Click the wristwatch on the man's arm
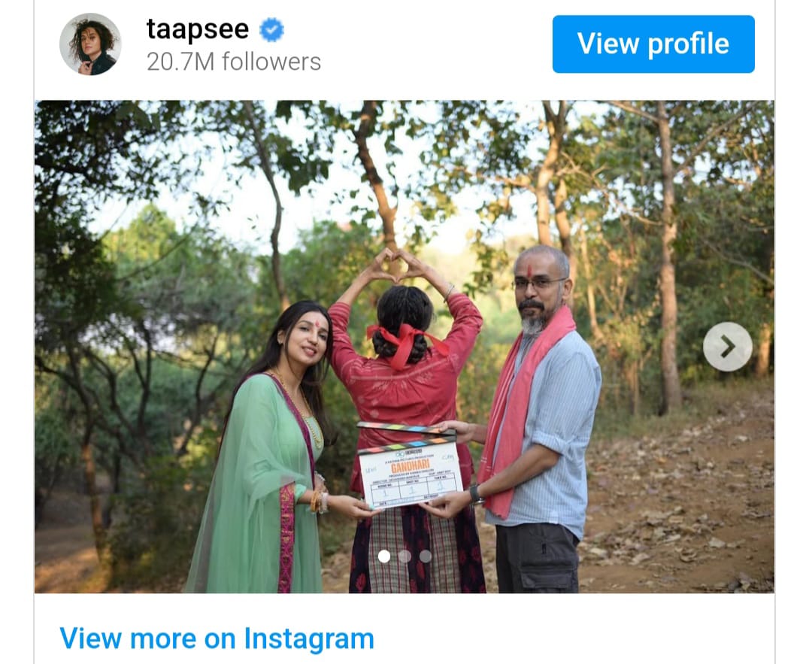The height and width of the screenshot is (664, 812). pyautogui.click(x=476, y=495)
